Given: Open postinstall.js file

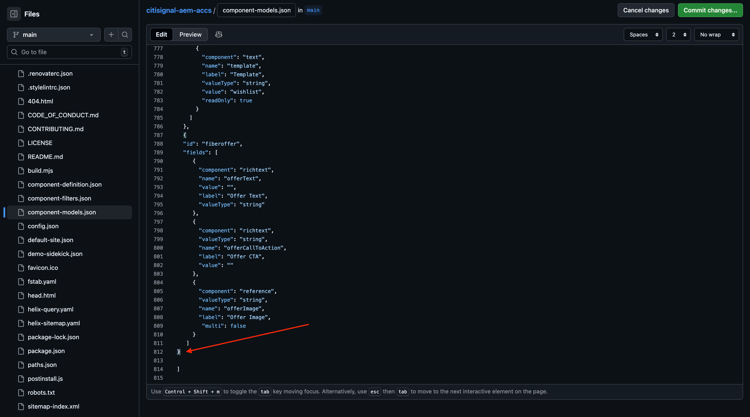Looking at the screenshot, I should point(45,379).
